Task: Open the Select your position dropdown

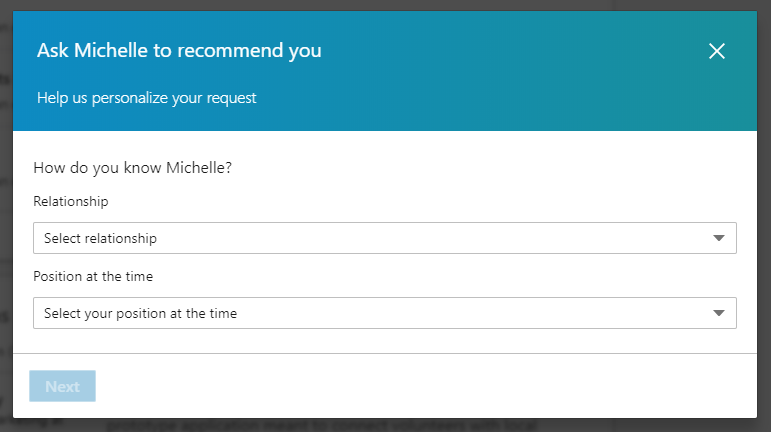Action: pyautogui.click(x=384, y=313)
